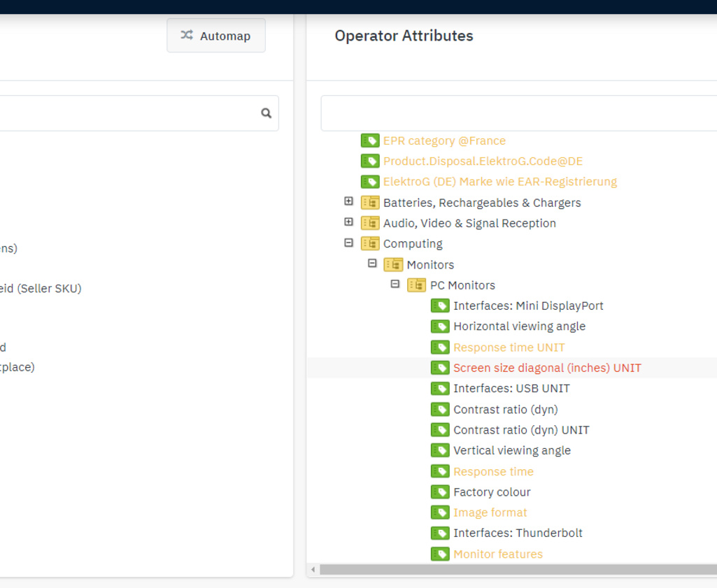Click tag icon for Factory colour
Viewport: 717px width, 588px height.
[x=440, y=492]
